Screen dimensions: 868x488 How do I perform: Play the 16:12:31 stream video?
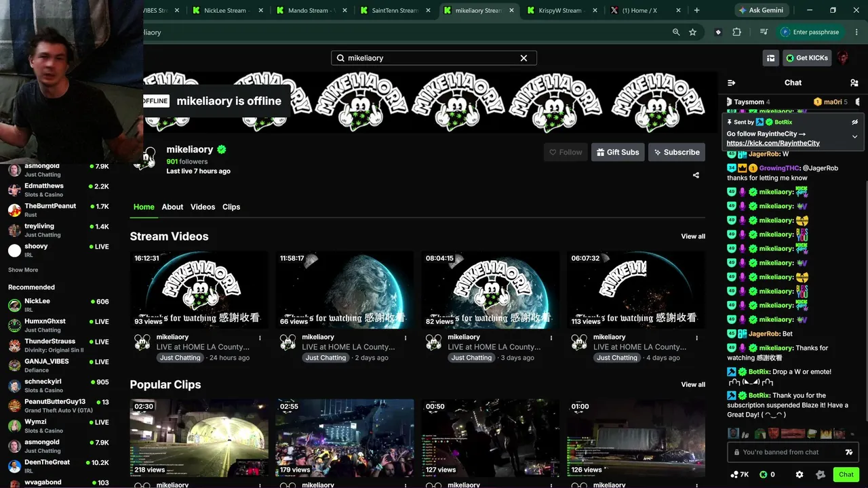199,290
